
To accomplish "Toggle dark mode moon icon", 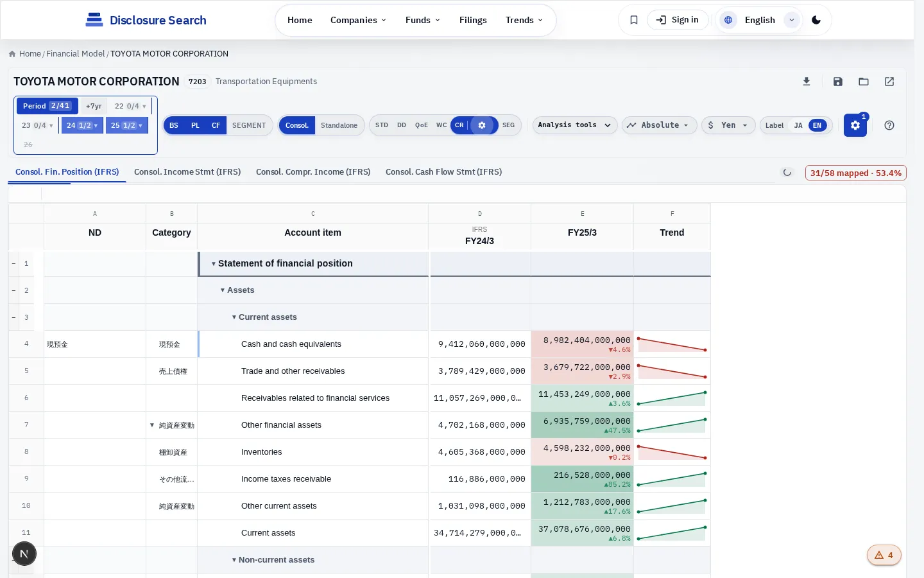I will coord(816,20).
